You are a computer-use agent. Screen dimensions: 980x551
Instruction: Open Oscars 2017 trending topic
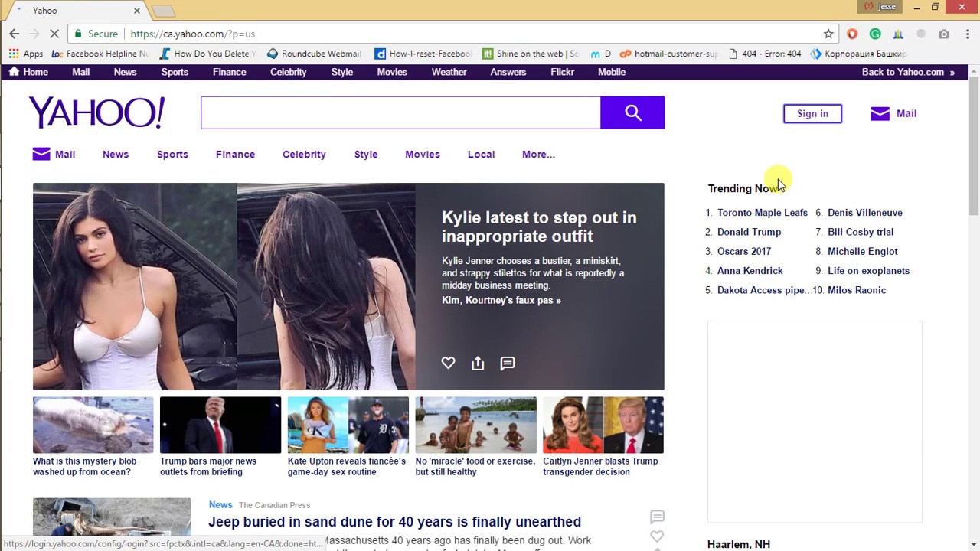[x=744, y=251]
